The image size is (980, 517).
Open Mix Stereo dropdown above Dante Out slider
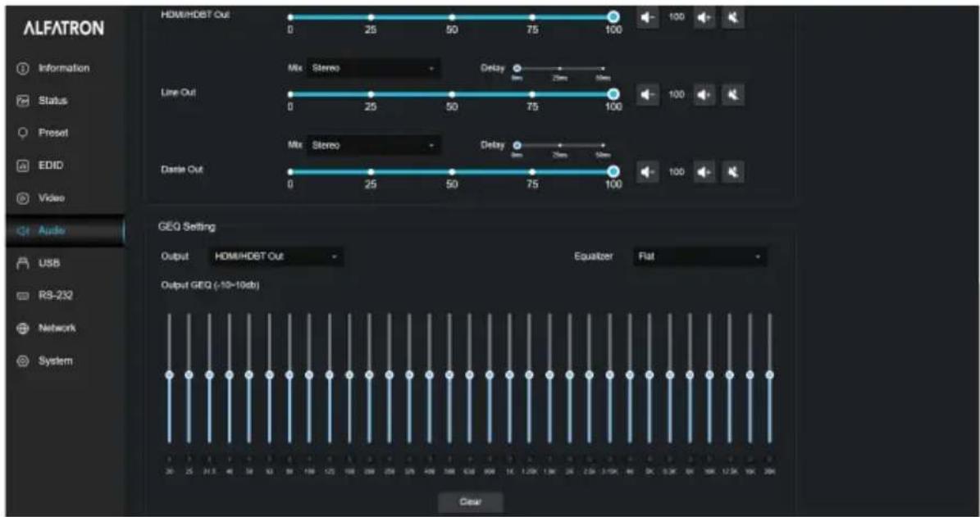coord(373,146)
